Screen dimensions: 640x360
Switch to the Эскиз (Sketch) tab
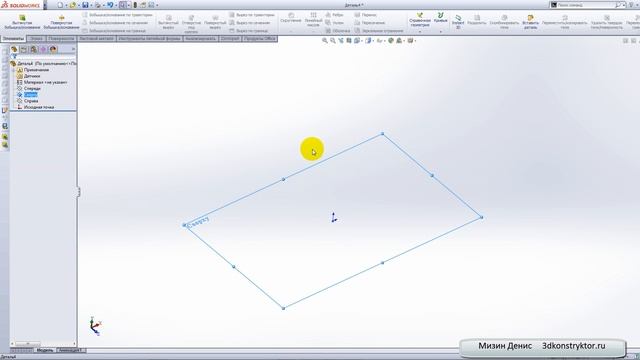pyautogui.click(x=36, y=39)
